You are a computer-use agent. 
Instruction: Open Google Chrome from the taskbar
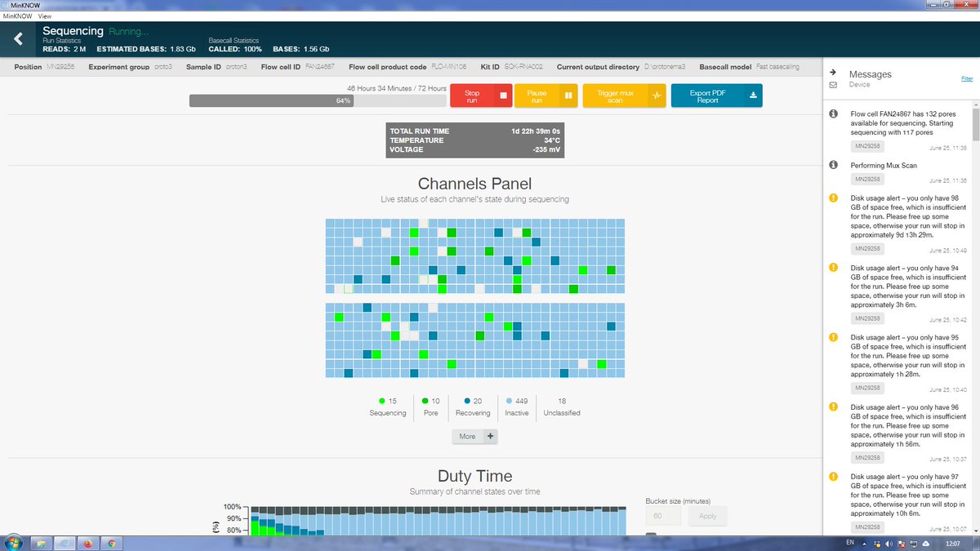(x=112, y=543)
